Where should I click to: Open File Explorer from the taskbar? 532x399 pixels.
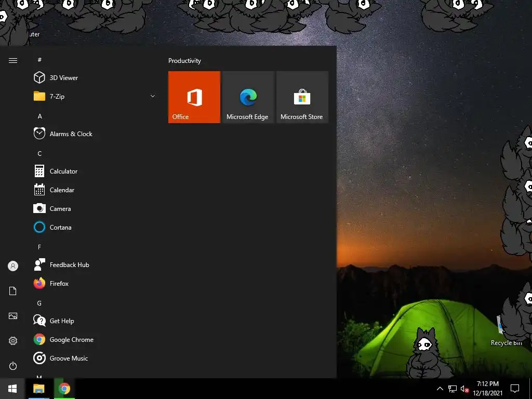38,389
